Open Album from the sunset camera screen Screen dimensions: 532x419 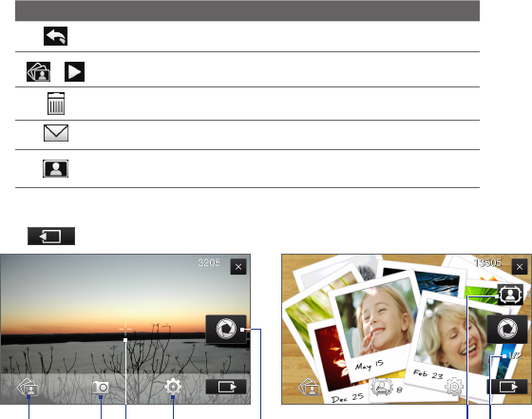point(28,387)
